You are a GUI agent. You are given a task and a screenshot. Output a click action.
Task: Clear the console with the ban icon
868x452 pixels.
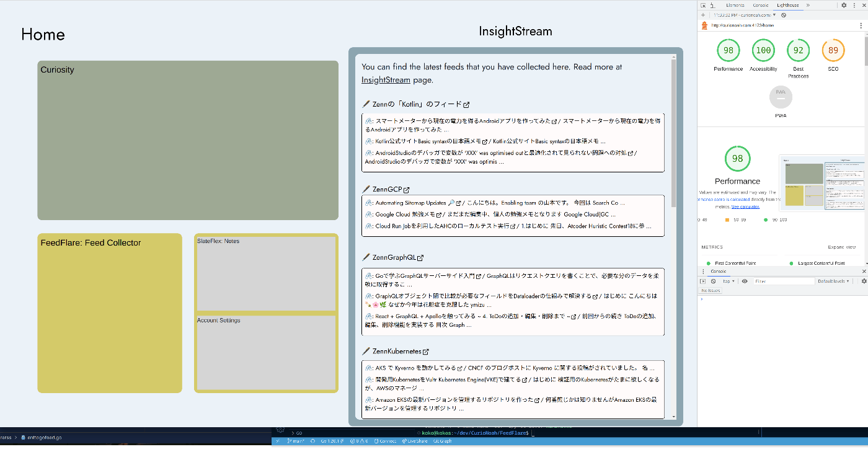(x=713, y=281)
